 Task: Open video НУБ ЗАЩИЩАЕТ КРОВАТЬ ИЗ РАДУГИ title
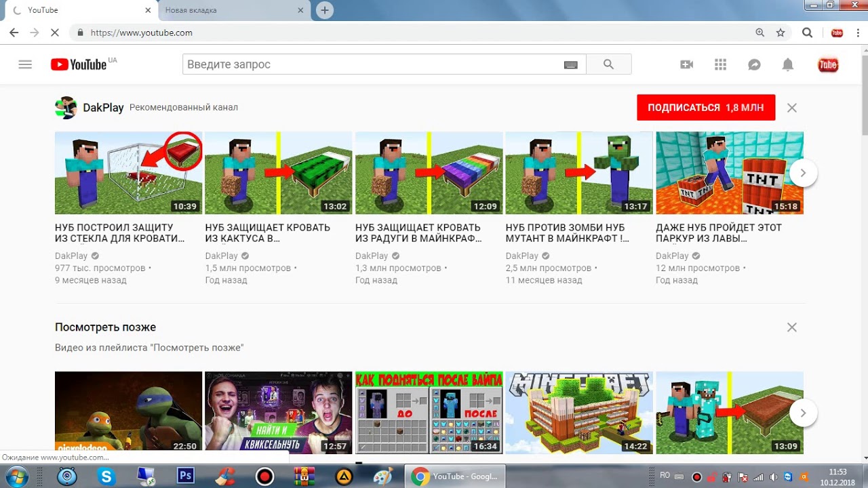coord(419,233)
